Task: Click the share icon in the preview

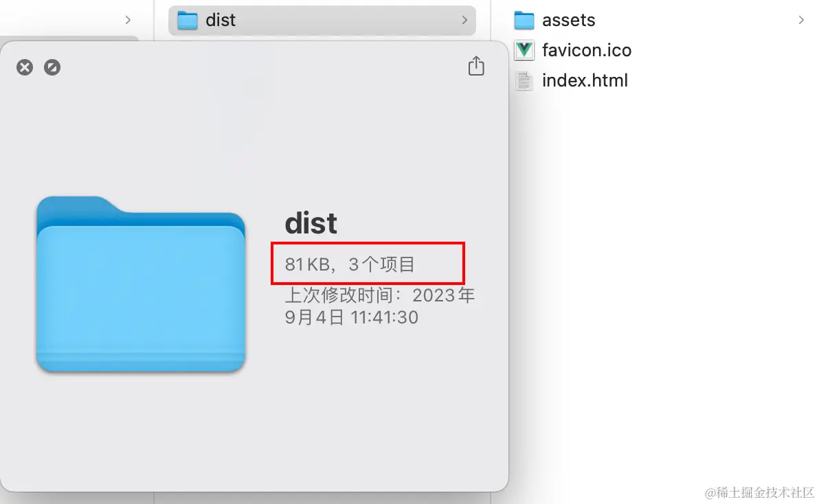Action: click(x=476, y=66)
